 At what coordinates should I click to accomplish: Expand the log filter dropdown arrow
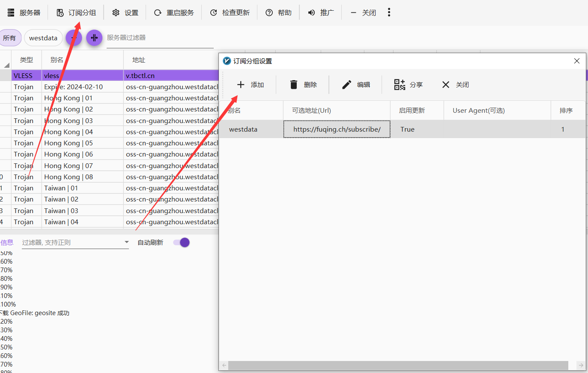click(x=127, y=242)
